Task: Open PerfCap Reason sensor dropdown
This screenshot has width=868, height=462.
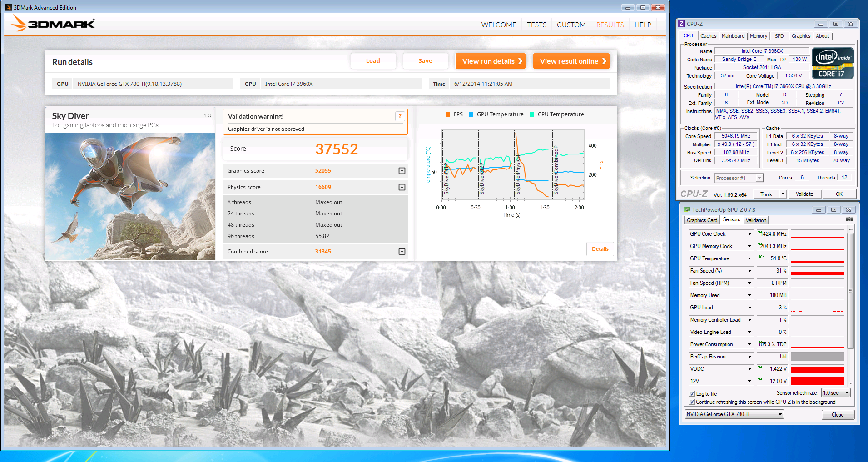Action: (749, 357)
